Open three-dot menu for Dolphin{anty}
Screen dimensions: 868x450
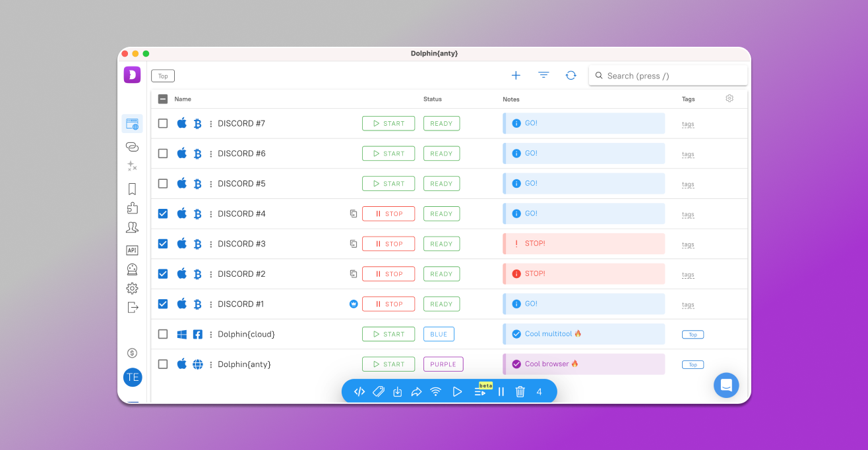[x=211, y=365]
